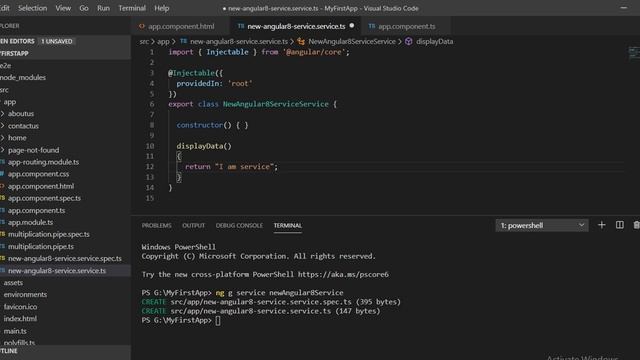Open the View menu
640x360 pixels.
coord(63,8)
